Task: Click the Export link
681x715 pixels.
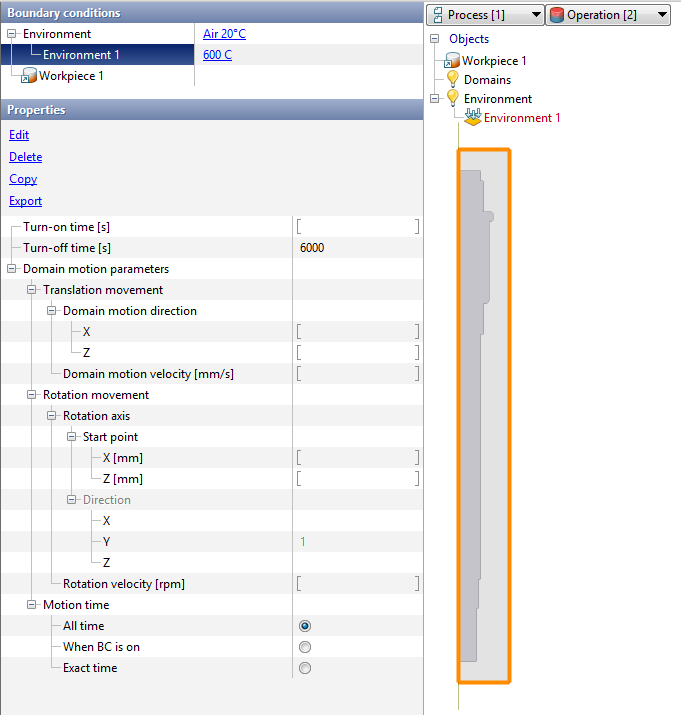Action: tap(26, 201)
